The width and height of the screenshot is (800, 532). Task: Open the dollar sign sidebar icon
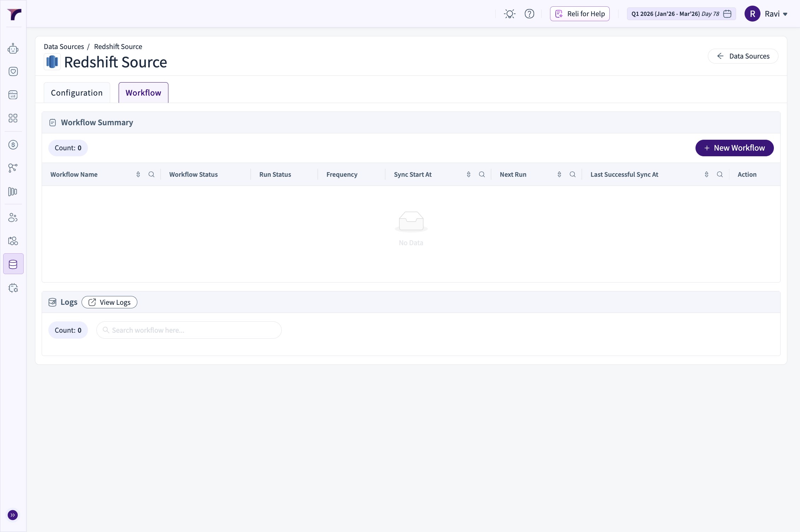[x=13, y=145]
